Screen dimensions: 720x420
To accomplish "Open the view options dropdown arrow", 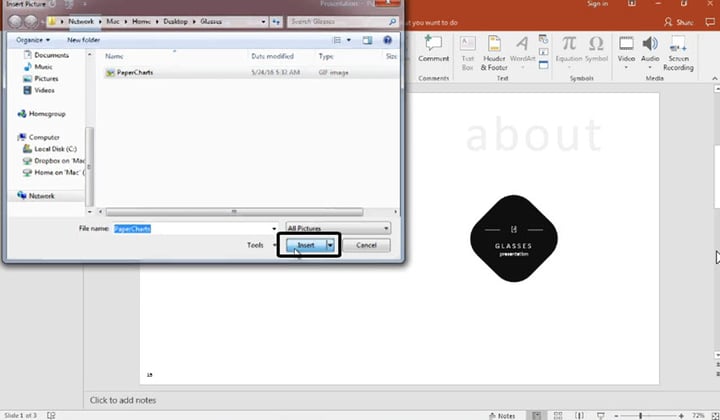I will (349, 40).
